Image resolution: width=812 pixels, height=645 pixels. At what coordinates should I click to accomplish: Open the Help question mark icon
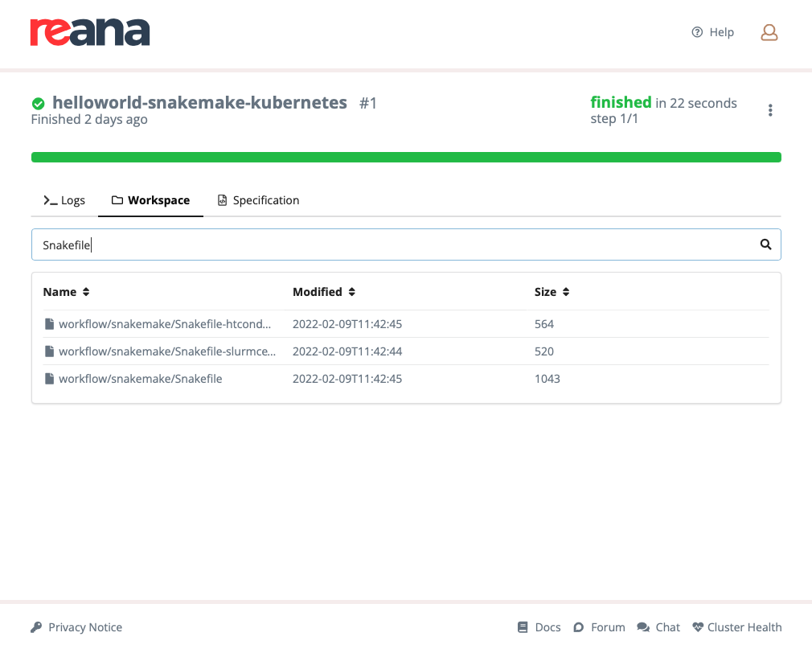click(695, 32)
